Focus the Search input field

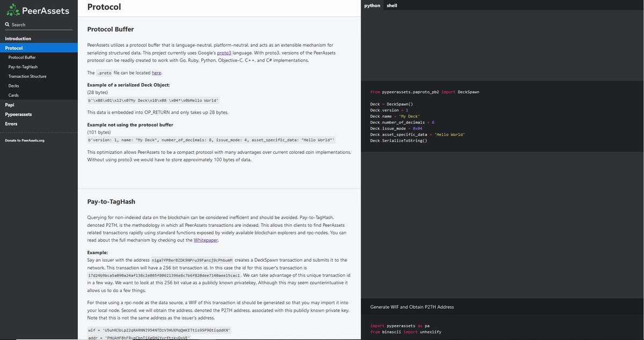(x=39, y=25)
